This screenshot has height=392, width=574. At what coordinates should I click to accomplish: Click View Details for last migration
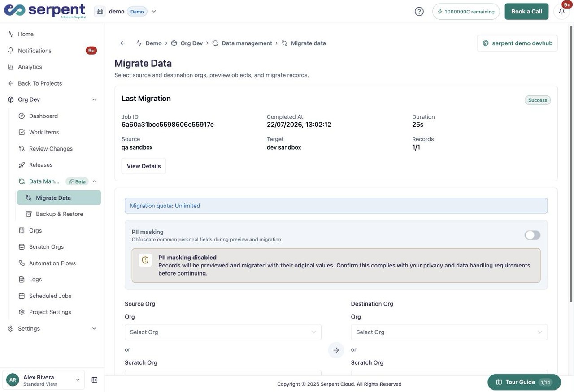point(144,166)
